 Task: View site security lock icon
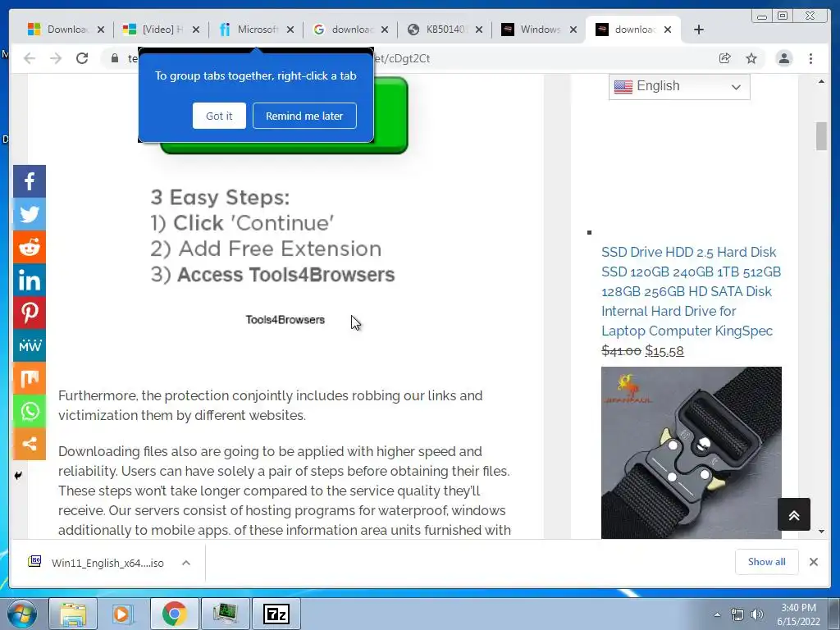[x=115, y=58]
